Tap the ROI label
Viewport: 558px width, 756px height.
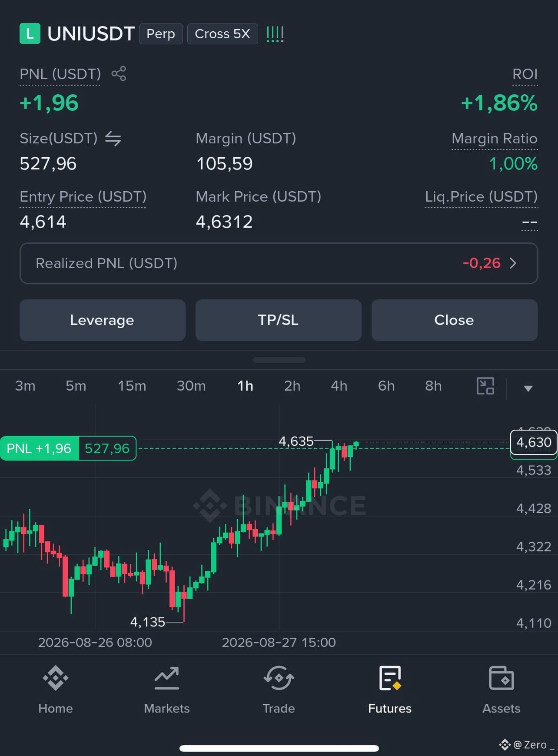pyautogui.click(x=525, y=74)
